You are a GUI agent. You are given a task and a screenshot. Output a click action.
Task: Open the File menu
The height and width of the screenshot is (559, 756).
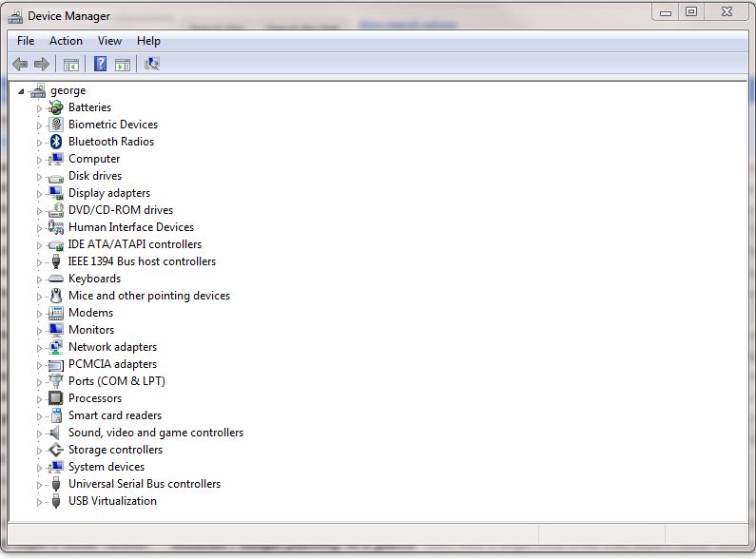click(26, 41)
